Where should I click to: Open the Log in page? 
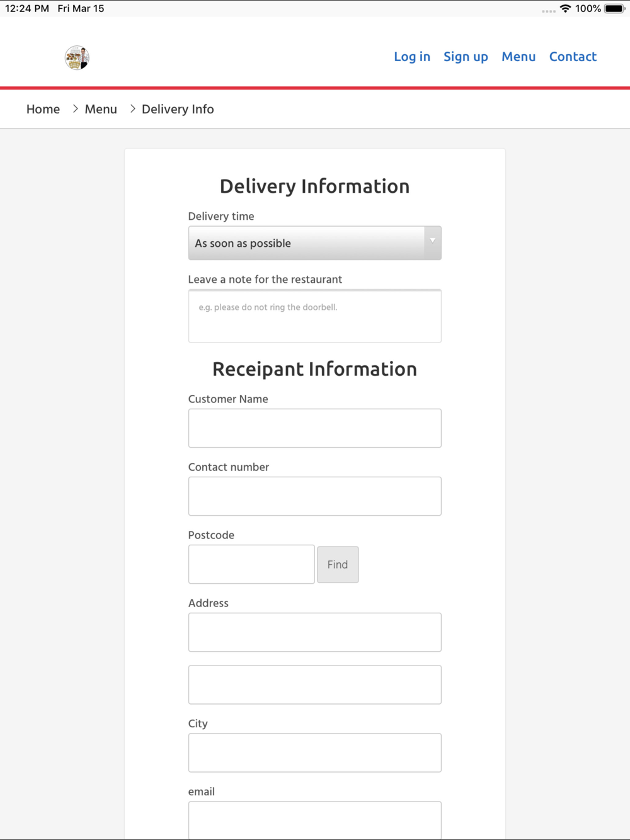[x=412, y=57]
